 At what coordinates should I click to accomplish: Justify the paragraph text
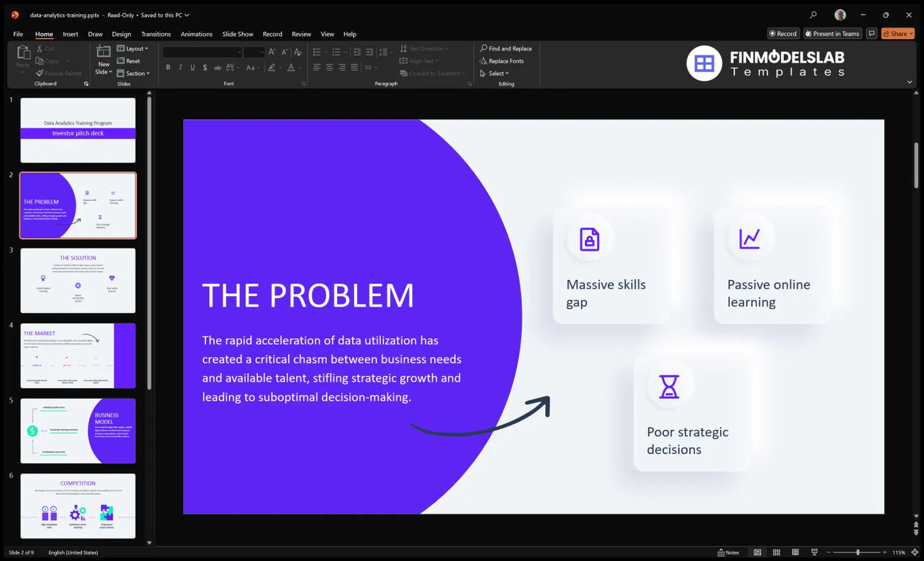[x=354, y=67]
